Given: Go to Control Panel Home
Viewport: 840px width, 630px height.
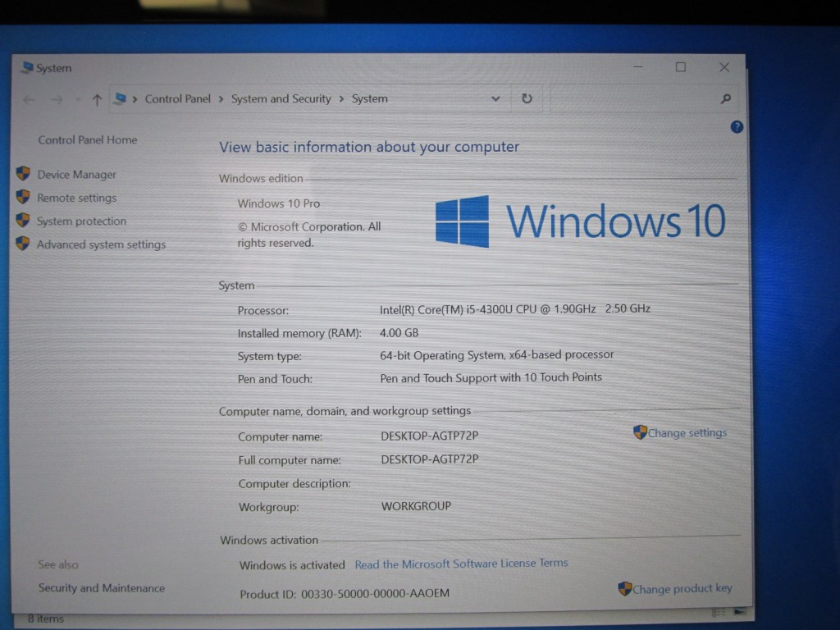Looking at the screenshot, I should click(87, 139).
